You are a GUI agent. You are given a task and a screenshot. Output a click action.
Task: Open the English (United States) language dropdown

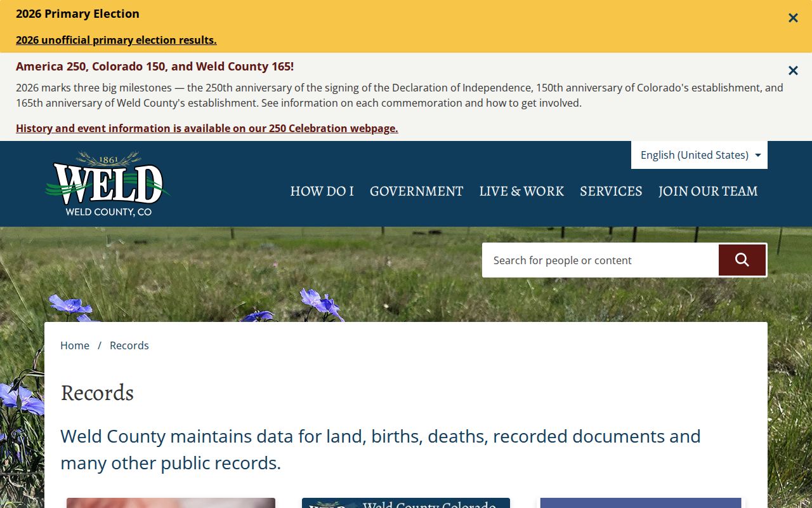click(x=699, y=155)
